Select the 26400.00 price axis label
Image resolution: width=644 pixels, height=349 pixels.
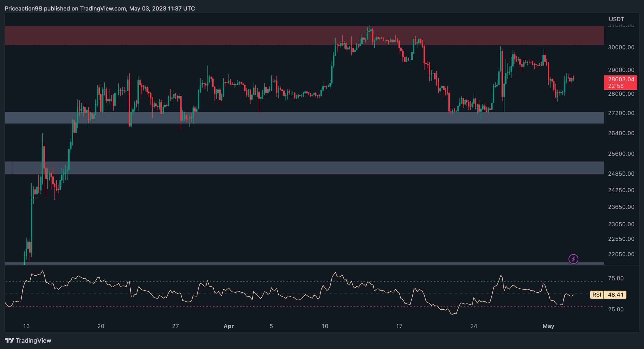click(x=621, y=133)
